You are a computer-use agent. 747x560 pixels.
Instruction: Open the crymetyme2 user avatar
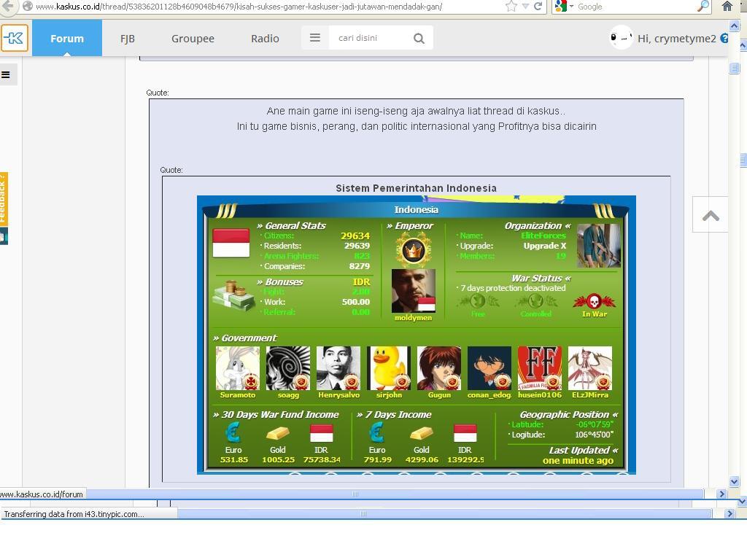point(621,38)
